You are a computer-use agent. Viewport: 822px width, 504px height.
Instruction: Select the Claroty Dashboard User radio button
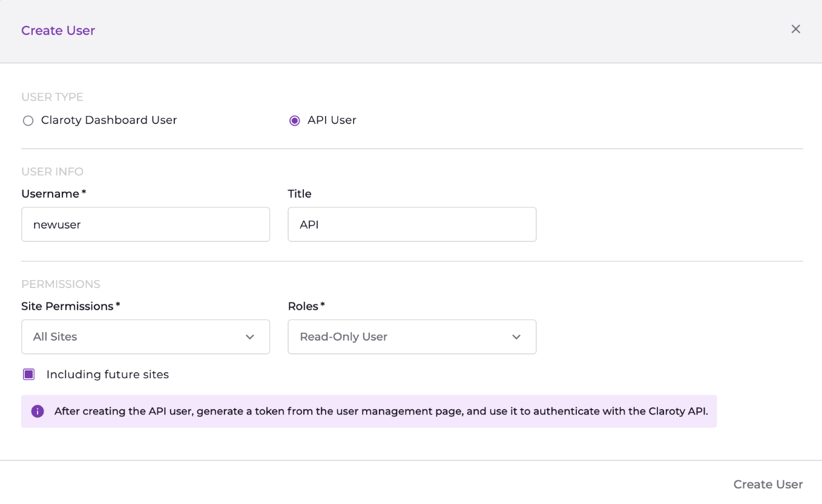(x=28, y=120)
